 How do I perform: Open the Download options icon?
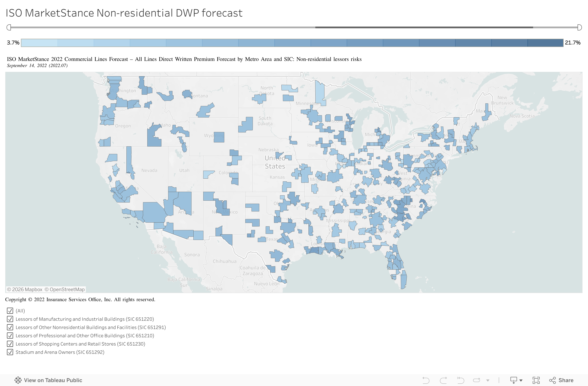(514, 380)
